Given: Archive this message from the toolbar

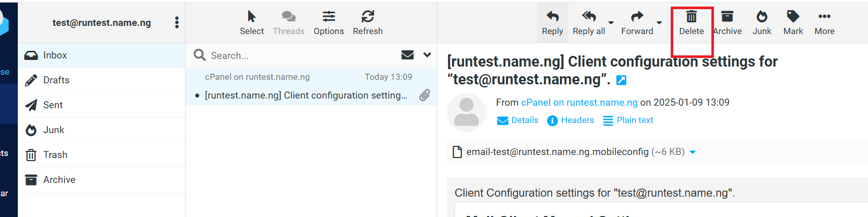Looking at the screenshot, I should 727,23.
